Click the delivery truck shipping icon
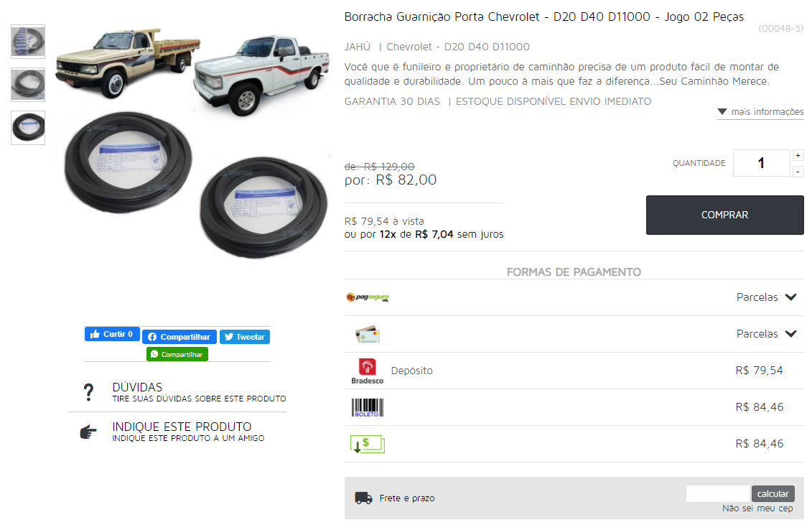 (363, 498)
